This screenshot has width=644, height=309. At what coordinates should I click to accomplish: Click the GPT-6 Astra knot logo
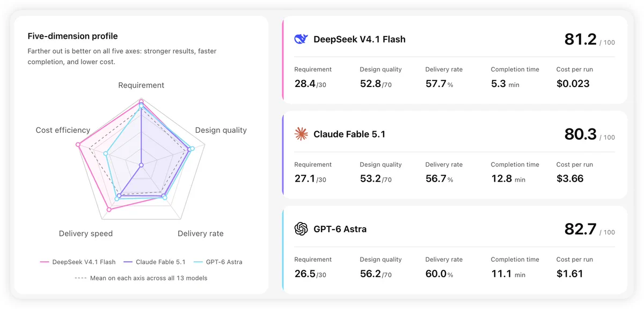pos(301,229)
